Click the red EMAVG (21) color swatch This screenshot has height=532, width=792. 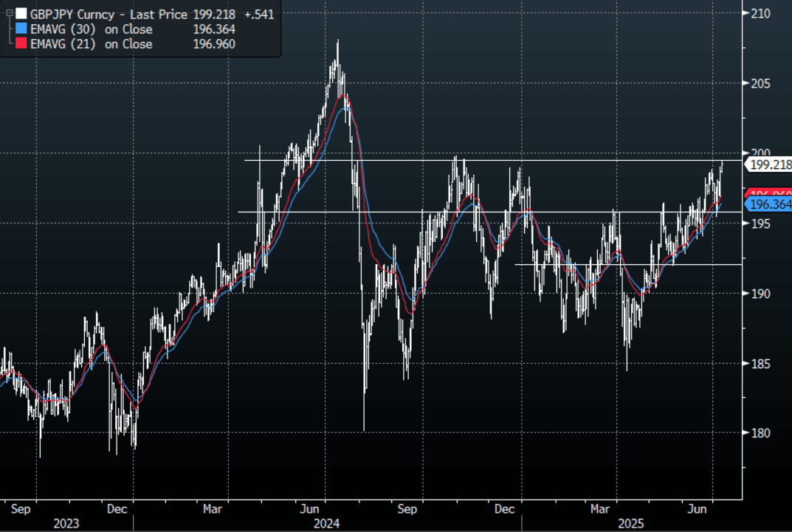point(21,44)
